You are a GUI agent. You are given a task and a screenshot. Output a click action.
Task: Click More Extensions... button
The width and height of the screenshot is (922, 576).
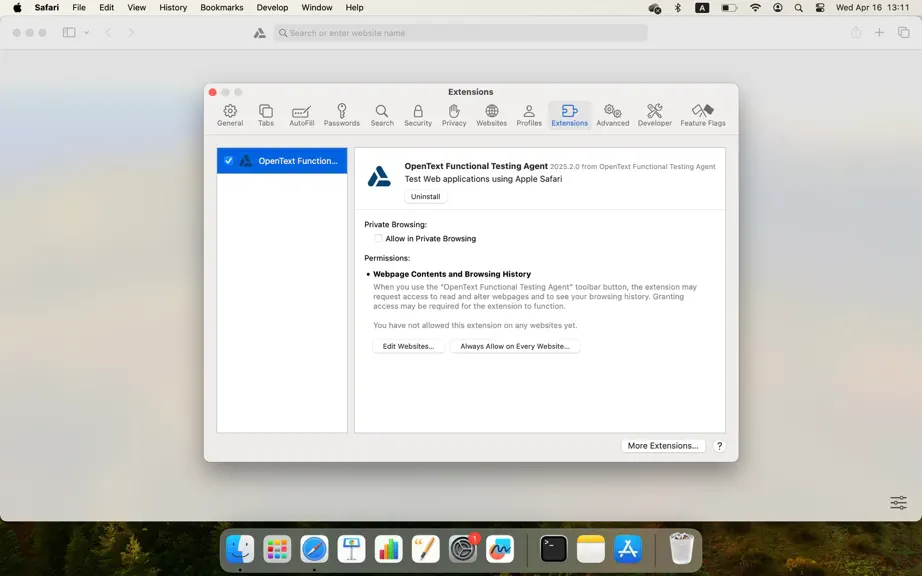pos(663,446)
